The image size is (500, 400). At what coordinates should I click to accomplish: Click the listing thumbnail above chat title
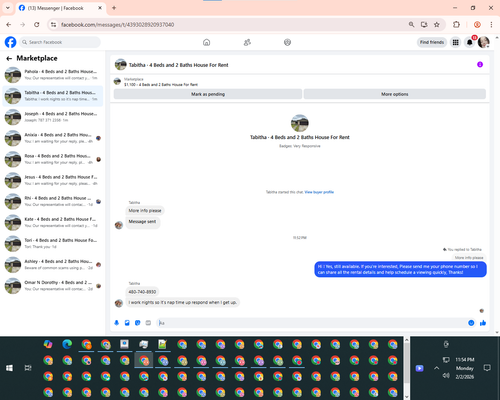300,123
